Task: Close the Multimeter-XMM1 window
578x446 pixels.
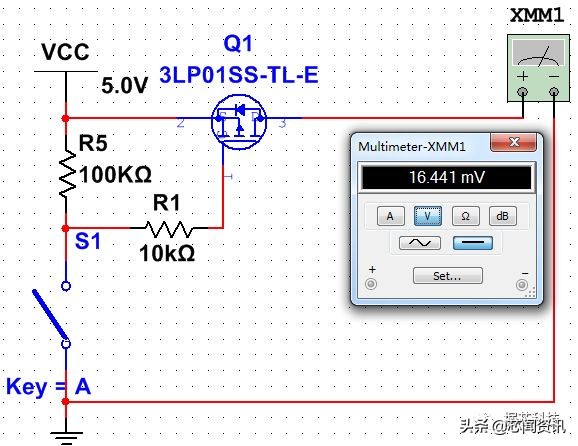Action: pyautogui.click(x=513, y=142)
